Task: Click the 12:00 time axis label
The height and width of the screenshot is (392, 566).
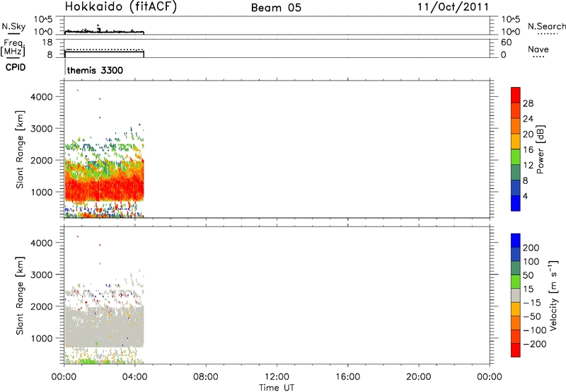Action: point(277,377)
